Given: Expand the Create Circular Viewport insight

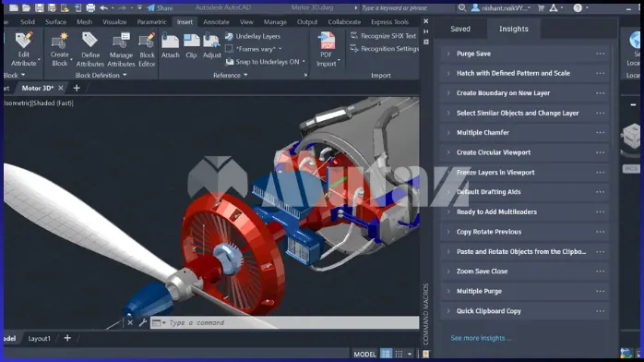Looking at the screenshot, I should click(x=448, y=152).
